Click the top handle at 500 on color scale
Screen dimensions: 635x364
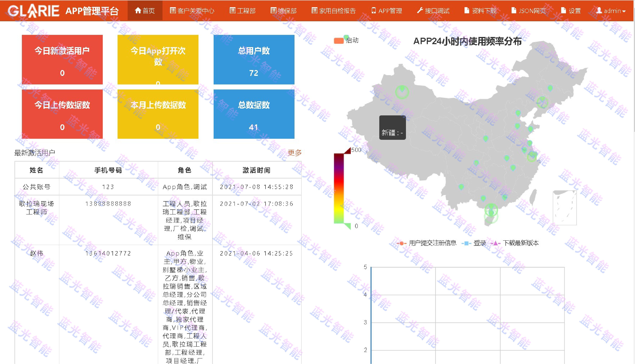pos(347,151)
